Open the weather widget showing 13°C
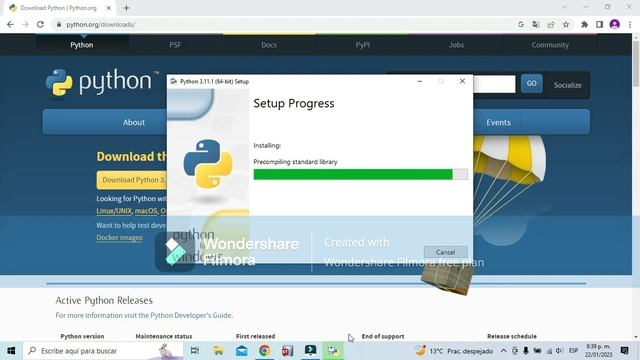Screen dimensions: 640x360 tap(454, 351)
